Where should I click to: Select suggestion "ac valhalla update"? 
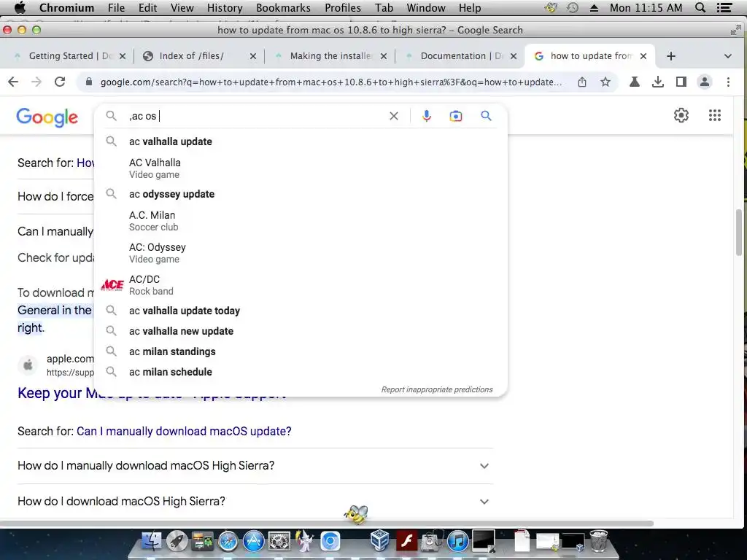click(x=301, y=141)
